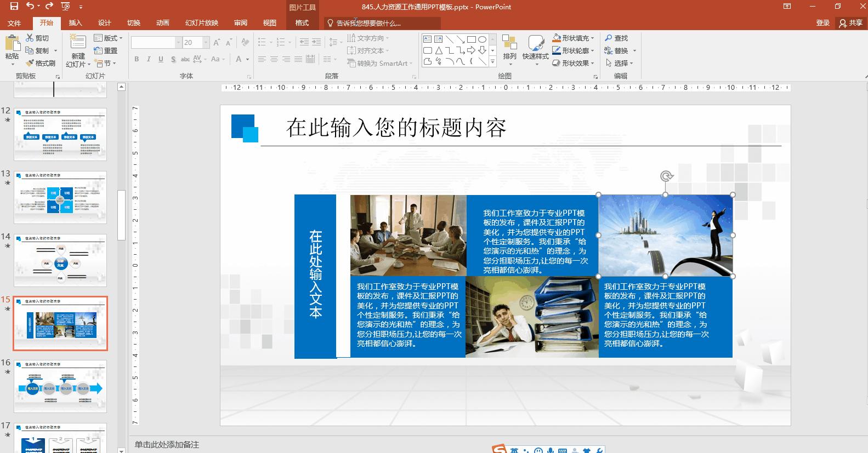Open line spacing options
Screen dimensions: 868x453
click(x=334, y=42)
